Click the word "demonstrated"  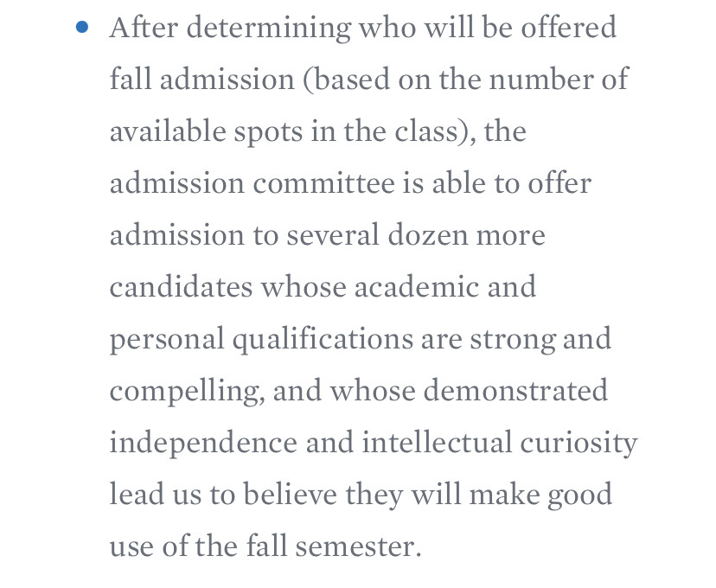point(515,391)
